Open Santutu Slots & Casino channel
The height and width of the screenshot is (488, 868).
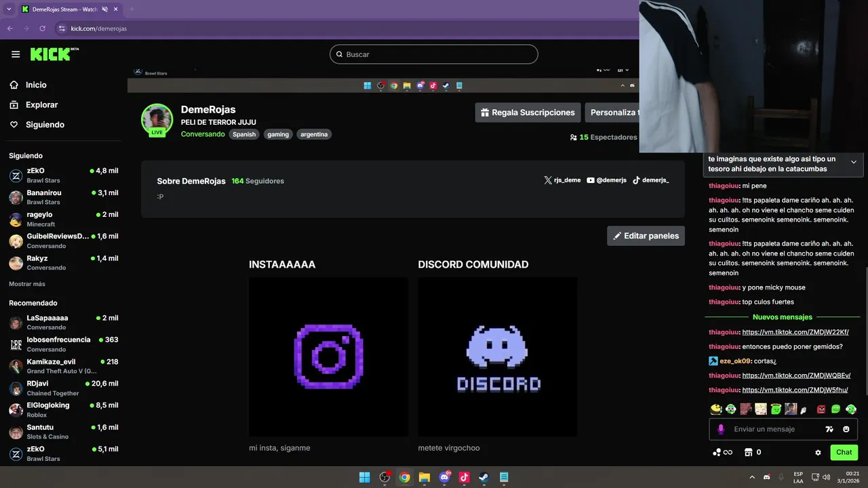coord(64,432)
